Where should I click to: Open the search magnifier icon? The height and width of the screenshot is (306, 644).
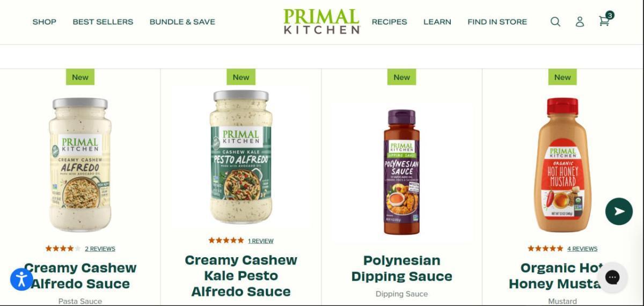point(555,21)
